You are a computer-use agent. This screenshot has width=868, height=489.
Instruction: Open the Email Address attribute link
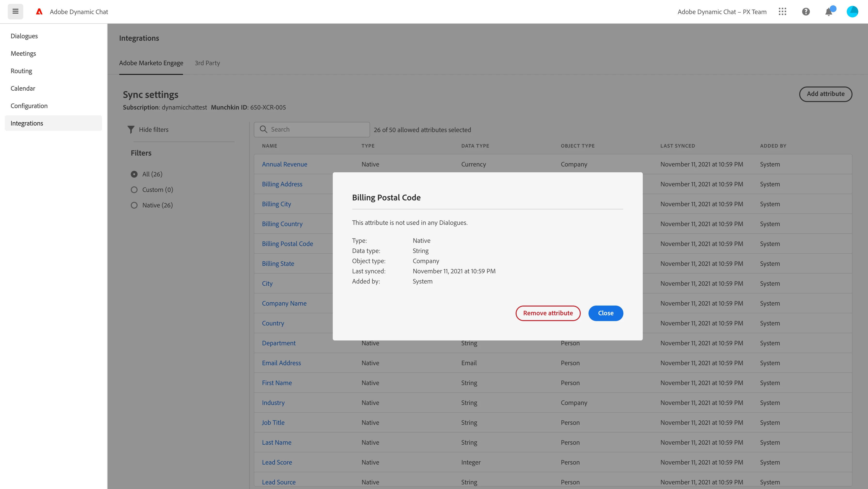click(x=281, y=363)
